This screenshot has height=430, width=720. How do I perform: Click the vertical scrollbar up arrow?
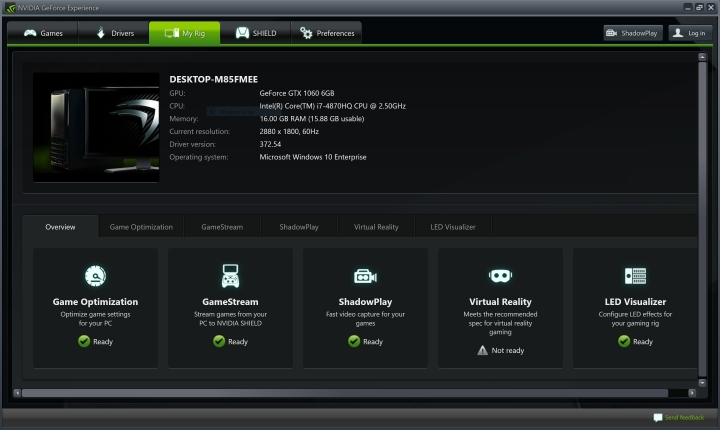tap(702, 57)
